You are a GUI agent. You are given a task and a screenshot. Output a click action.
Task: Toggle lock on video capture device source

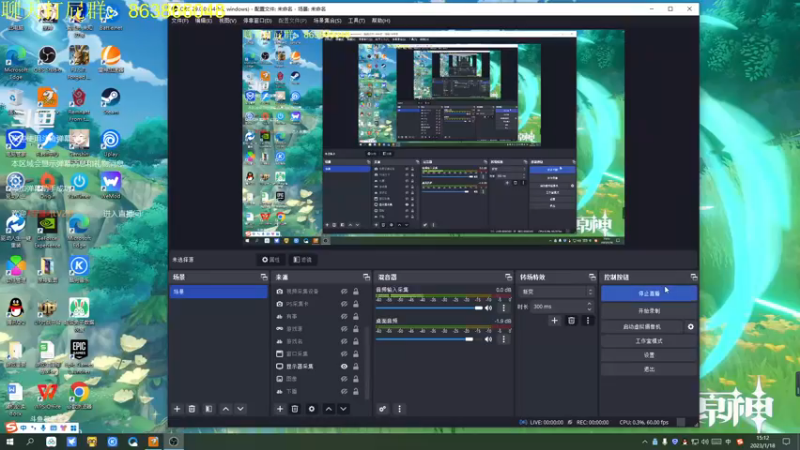point(356,291)
